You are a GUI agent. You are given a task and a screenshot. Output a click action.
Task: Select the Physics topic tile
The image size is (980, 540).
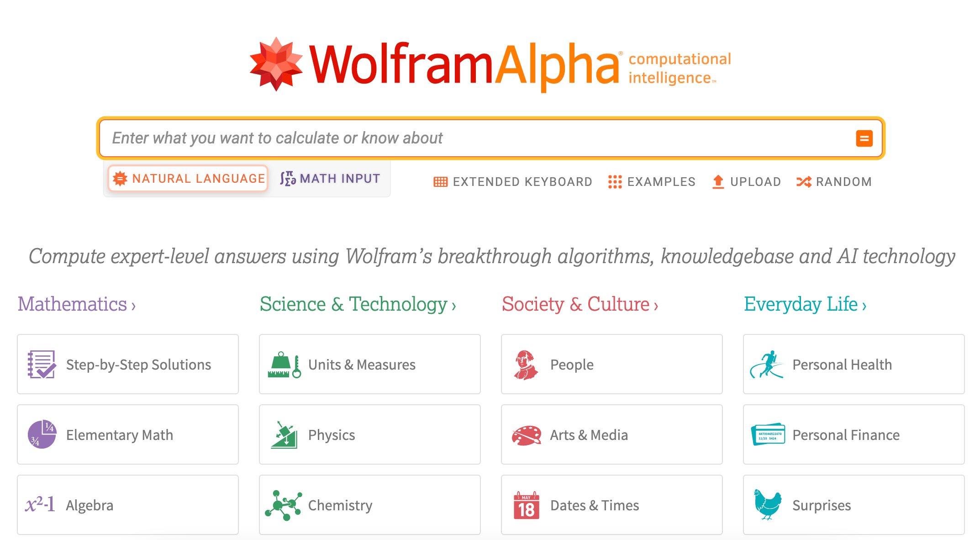(370, 434)
